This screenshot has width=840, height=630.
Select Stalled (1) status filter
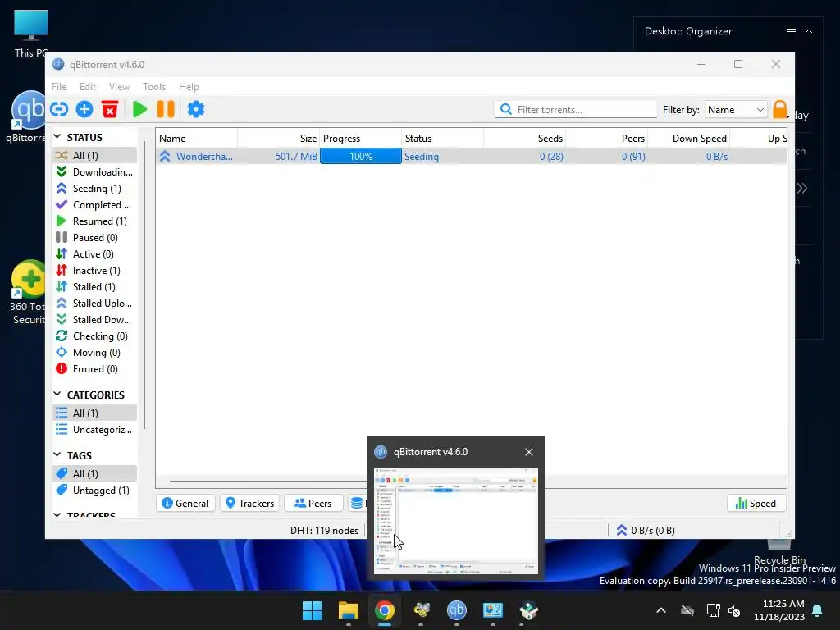[x=95, y=286]
